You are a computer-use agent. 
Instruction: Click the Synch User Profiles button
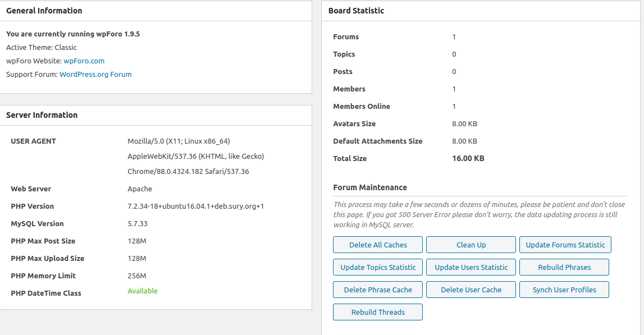564,290
